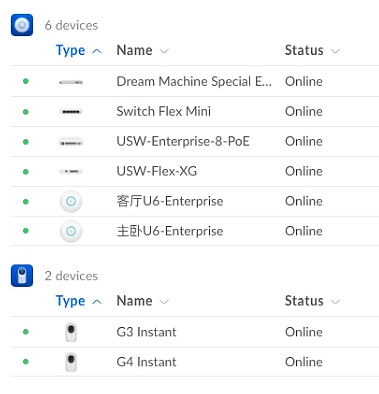The height and width of the screenshot is (394, 379).
Task: Click Online status of USW-Enterprise-8-PoE
Action: tap(304, 141)
